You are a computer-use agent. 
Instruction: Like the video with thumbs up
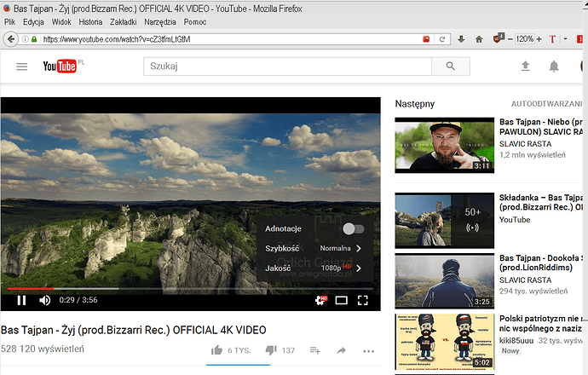(218, 350)
